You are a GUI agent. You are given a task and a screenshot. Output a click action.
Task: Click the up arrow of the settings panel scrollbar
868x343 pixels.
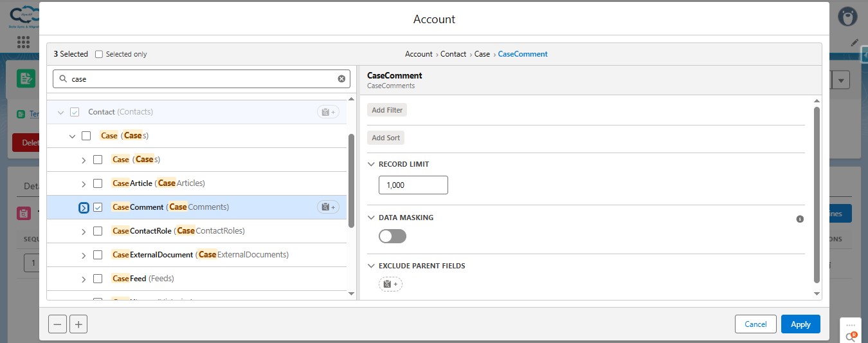(x=817, y=101)
